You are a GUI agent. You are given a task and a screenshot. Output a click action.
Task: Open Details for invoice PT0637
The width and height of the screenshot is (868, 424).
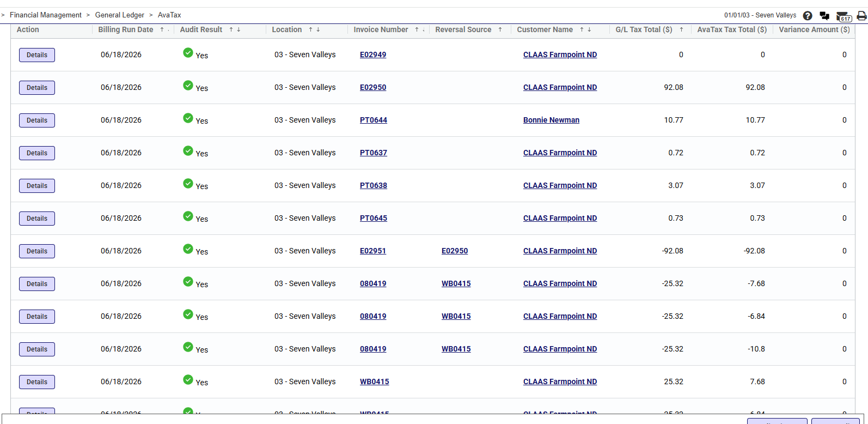coord(37,153)
